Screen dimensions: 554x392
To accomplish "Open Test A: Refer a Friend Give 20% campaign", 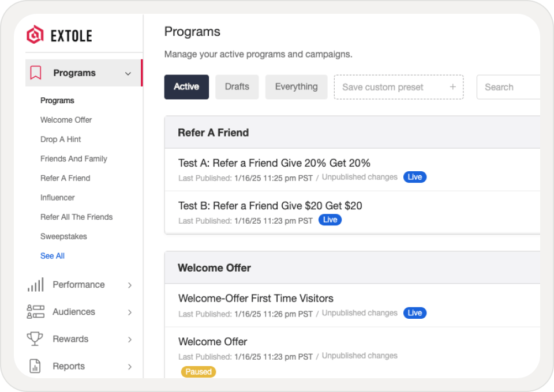I will coord(274,163).
